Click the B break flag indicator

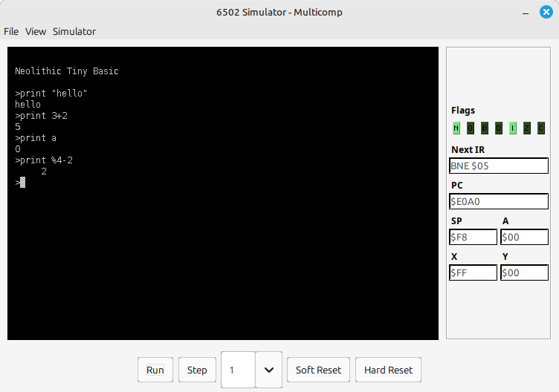[x=484, y=128]
